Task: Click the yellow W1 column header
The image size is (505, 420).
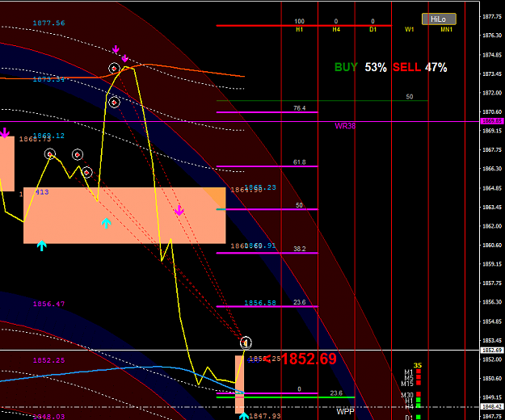Action: (x=410, y=30)
